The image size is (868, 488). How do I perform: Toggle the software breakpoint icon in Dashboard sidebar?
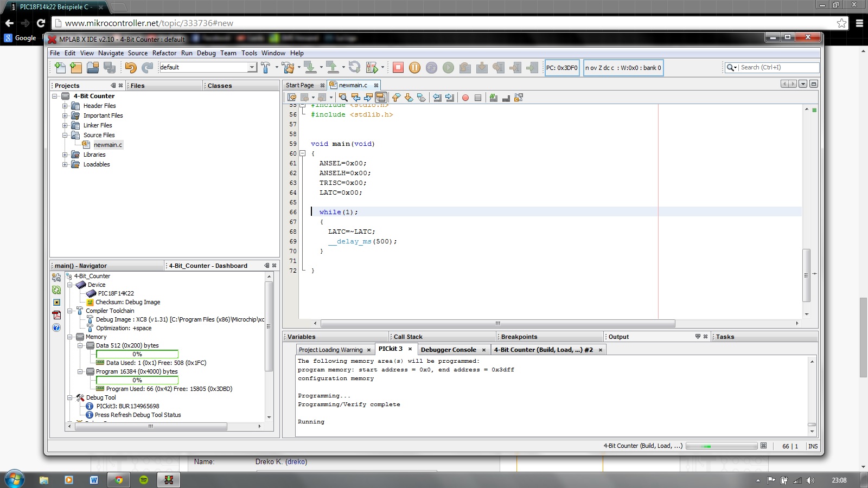point(56,303)
